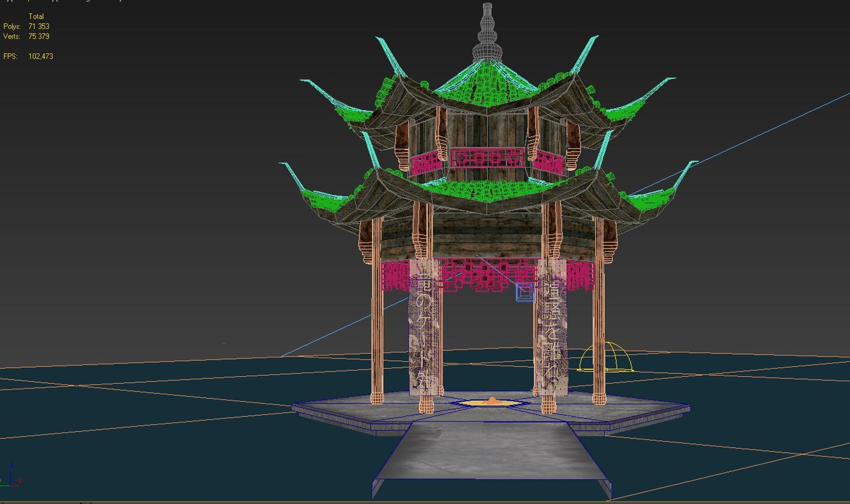Screen dimensions: 850x504
Task: Select the orange object at the floor center
Action: click(x=492, y=401)
